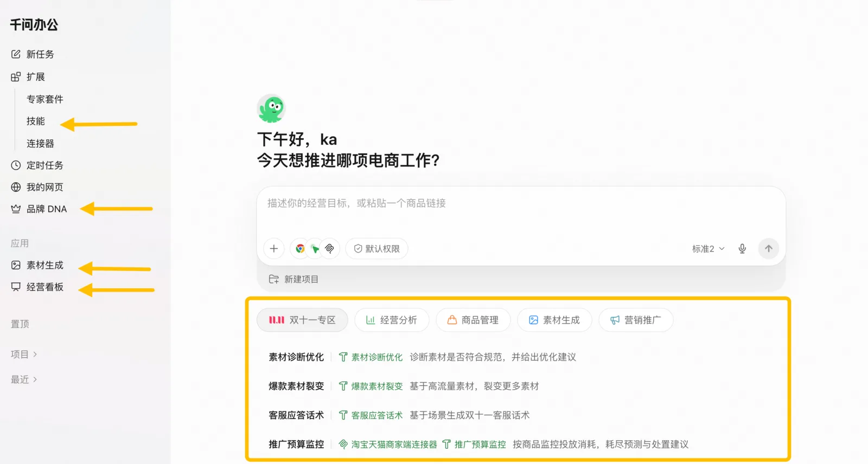Click the green cursor icon in input toolbar
The width and height of the screenshot is (868, 464).
click(x=315, y=249)
